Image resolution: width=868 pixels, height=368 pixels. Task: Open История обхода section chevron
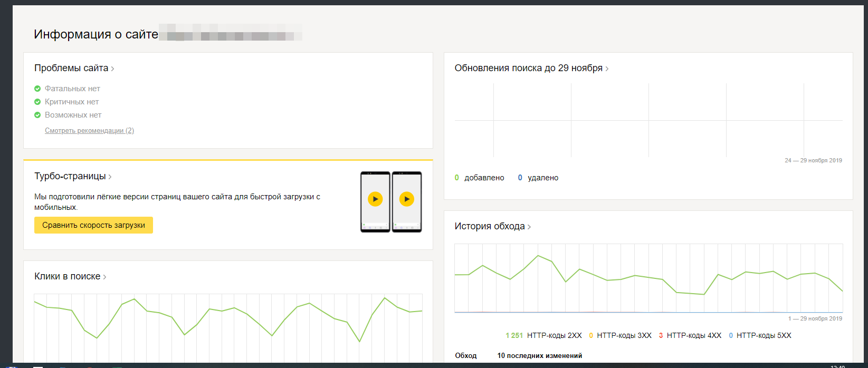point(529,227)
